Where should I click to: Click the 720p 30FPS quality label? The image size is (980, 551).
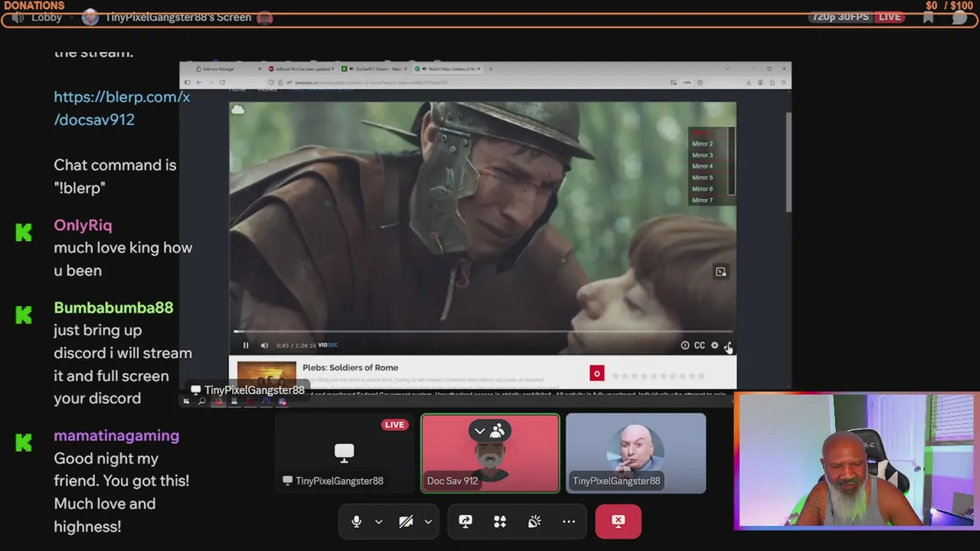pos(841,17)
